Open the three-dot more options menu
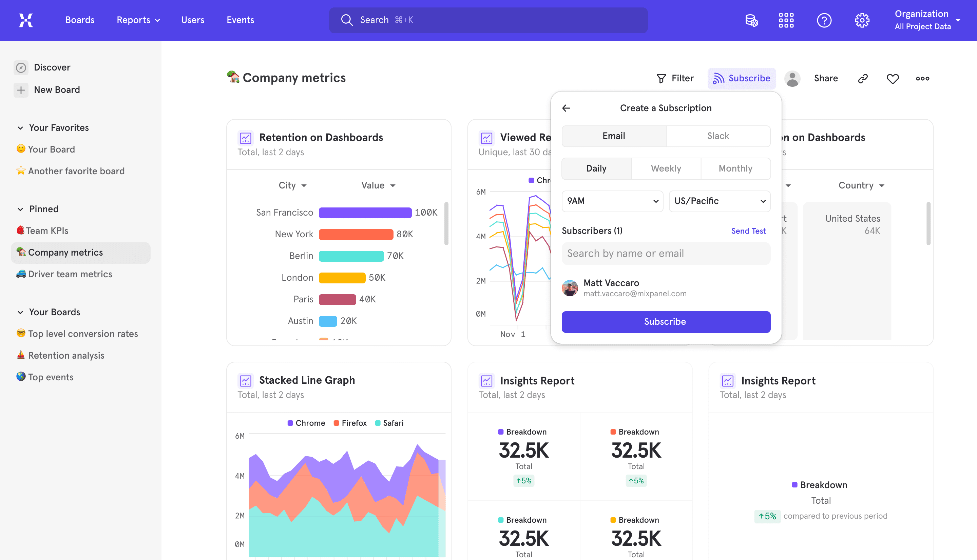This screenshot has width=977, height=560. point(922,78)
